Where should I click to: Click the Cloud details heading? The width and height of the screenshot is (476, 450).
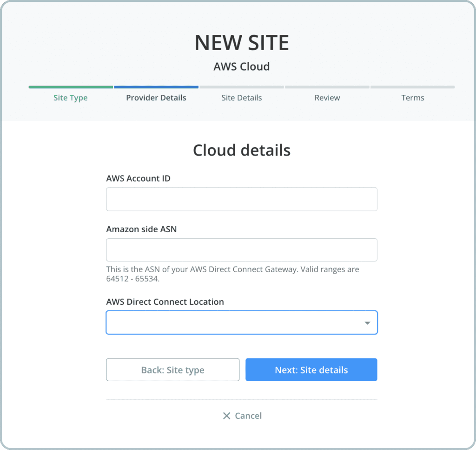click(241, 150)
